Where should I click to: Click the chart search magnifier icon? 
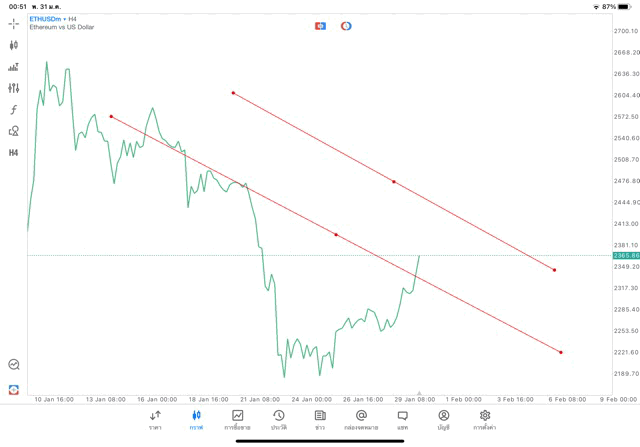[x=13, y=365]
